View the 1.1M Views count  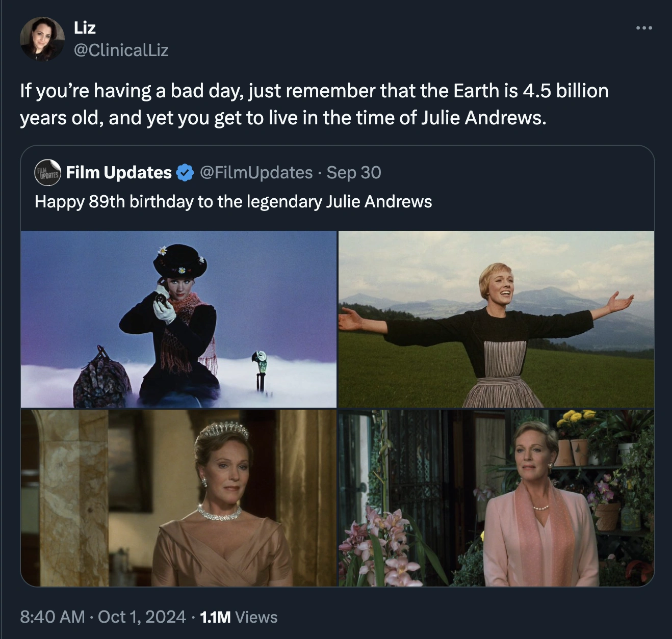239,617
